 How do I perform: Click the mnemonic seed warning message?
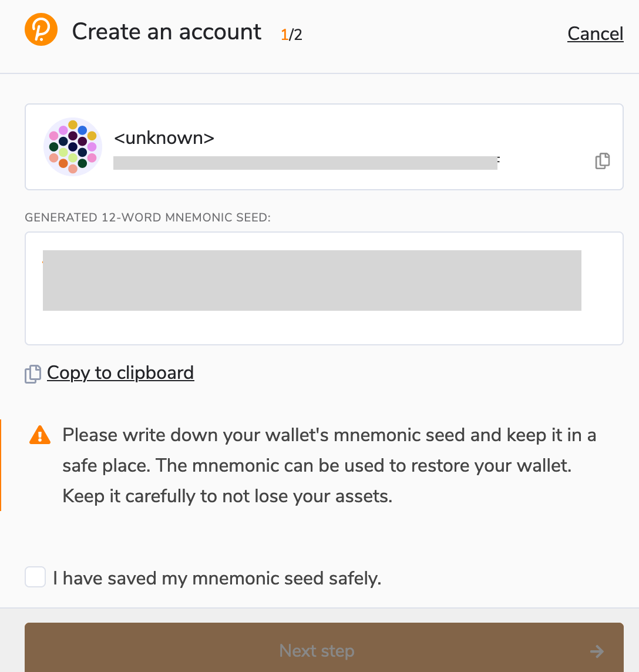point(329,465)
